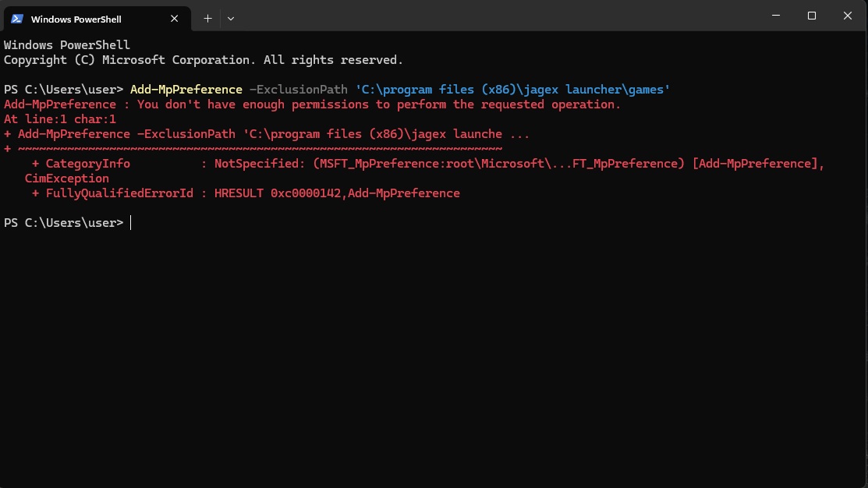Click the Add-MpPreference command text in yellow
Viewport: 868px width, 488px height.
click(186, 90)
